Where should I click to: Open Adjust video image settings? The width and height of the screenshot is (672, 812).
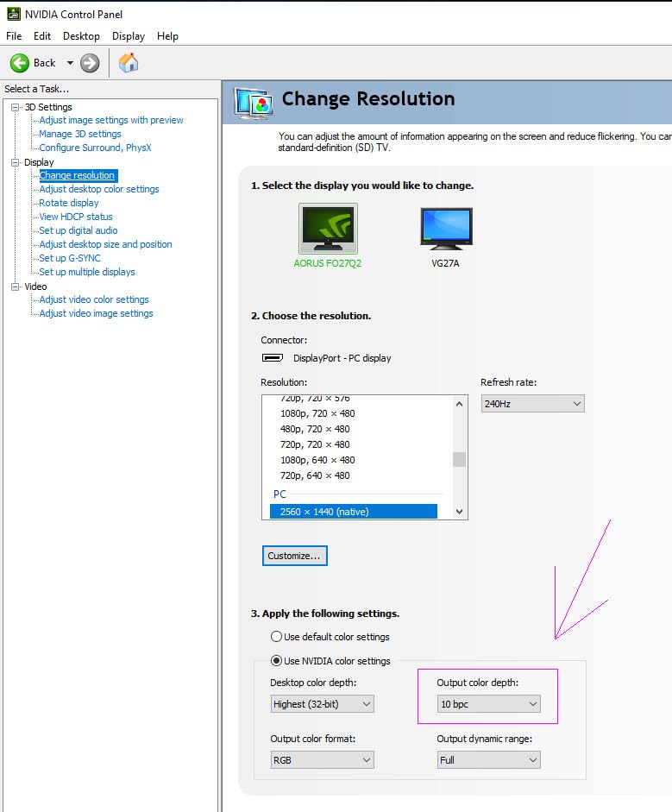97,313
